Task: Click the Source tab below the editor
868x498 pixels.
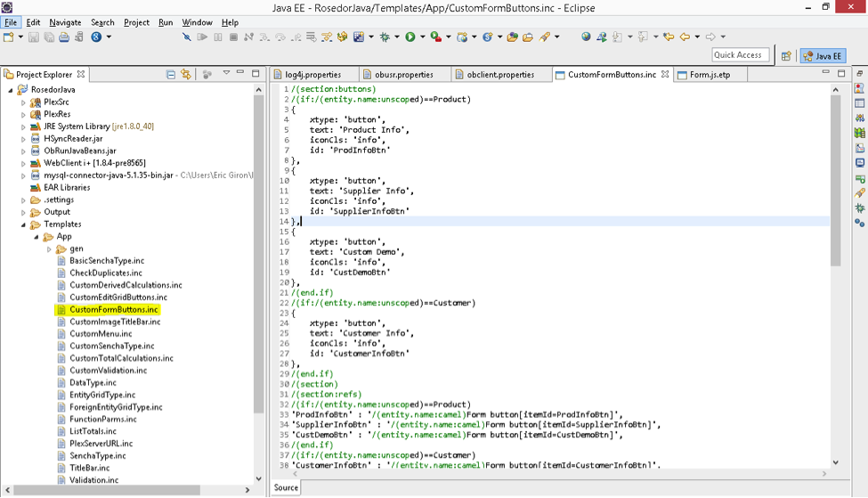Action: 286,487
